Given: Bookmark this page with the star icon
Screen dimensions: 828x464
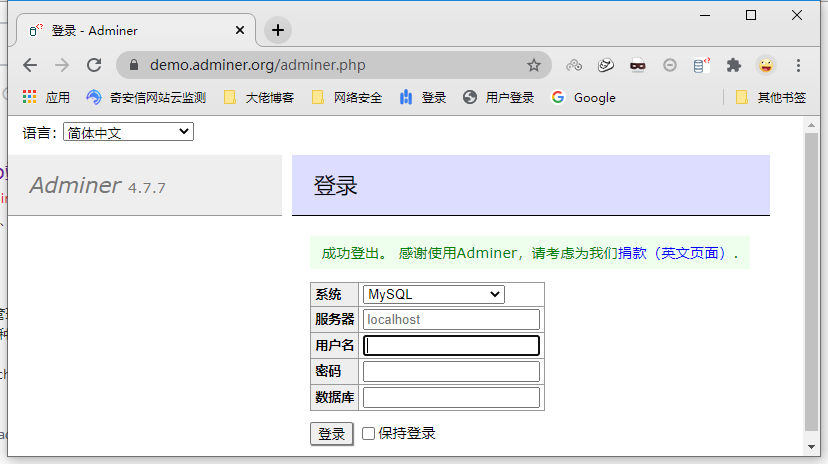Looking at the screenshot, I should [x=534, y=65].
